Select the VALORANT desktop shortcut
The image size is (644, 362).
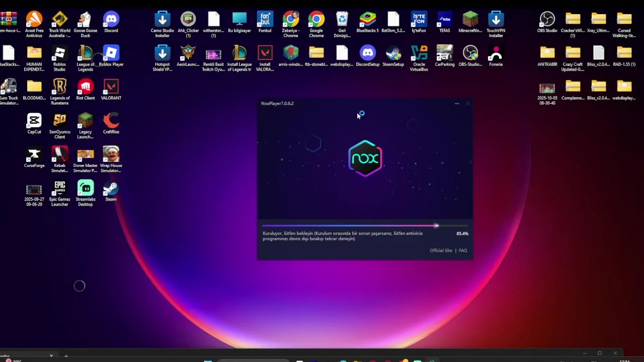(x=111, y=90)
